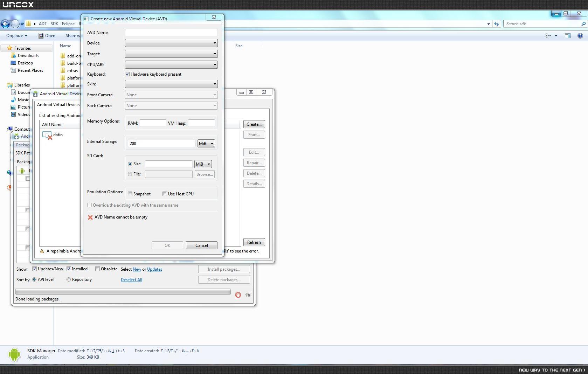Click the Libraries icon in sidebar
Image resolution: width=588 pixels, height=374 pixels.
click(x=10, y=85)
